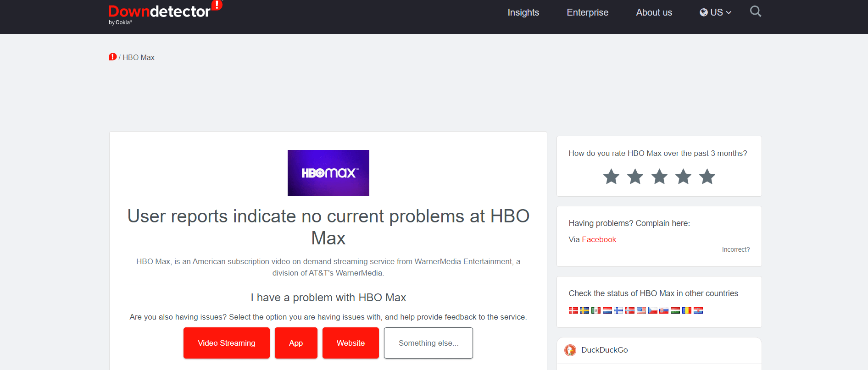
Task: Rate HBO Max two stars
Action: click(635, 177)
